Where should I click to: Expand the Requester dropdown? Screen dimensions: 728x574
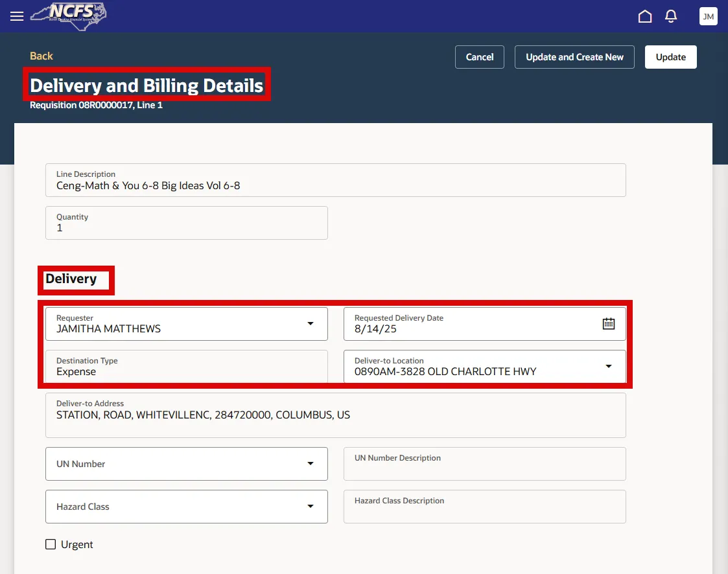click(311, 324)
